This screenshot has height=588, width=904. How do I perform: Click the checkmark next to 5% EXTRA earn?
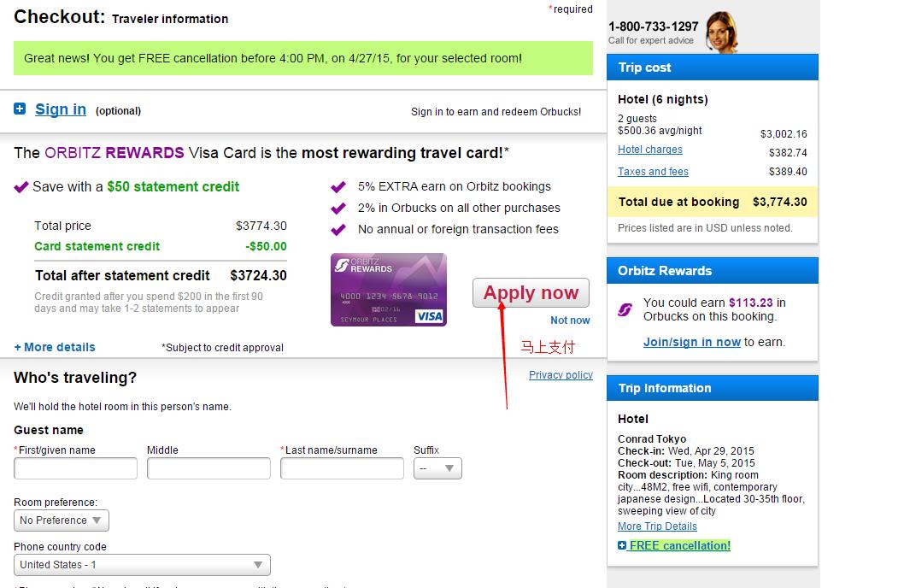coord(339,187)
